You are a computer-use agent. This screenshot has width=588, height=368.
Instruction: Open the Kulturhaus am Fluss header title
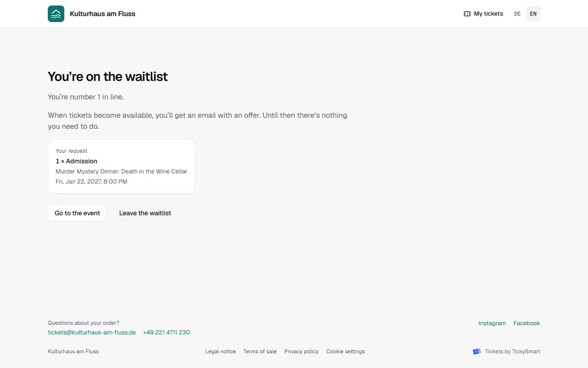click(x=102, y=14)
